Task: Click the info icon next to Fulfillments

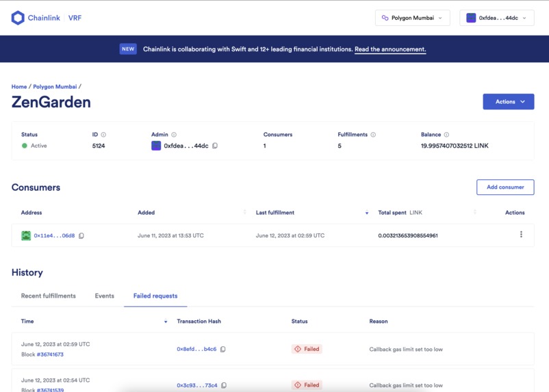Action: (x=373, y=134)
